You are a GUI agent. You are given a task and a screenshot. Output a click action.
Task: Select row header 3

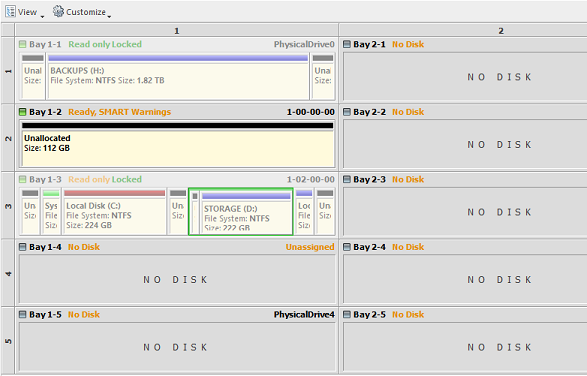click(8, 206)
